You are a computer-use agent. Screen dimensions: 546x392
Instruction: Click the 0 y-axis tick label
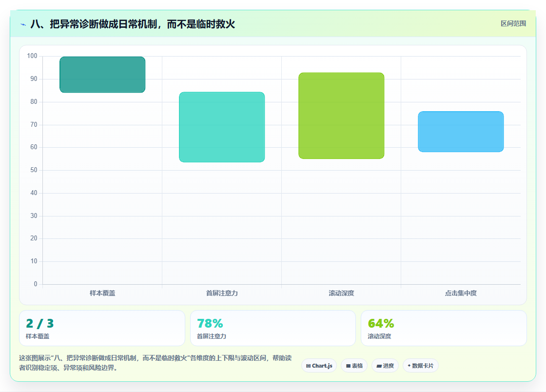[x=36, y=284]
